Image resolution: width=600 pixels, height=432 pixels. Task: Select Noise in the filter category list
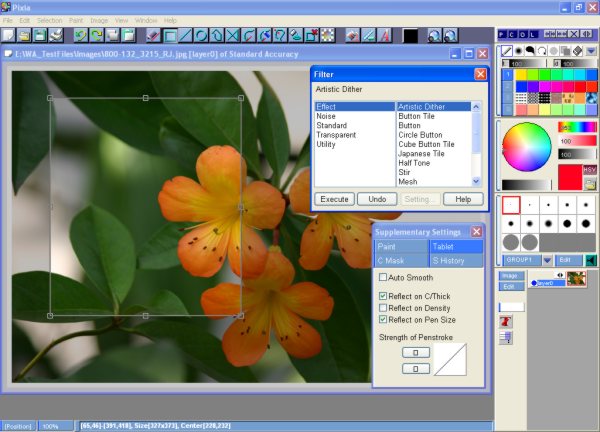click(326, 116)
